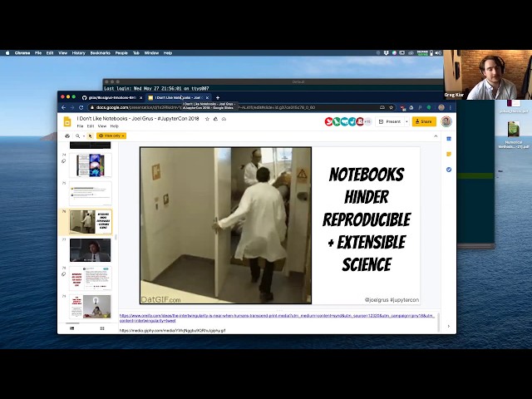Open the Present options dropdown arrow
This screenshot has height=399, width=532.
pyautogui.click(x=406, y=121)
